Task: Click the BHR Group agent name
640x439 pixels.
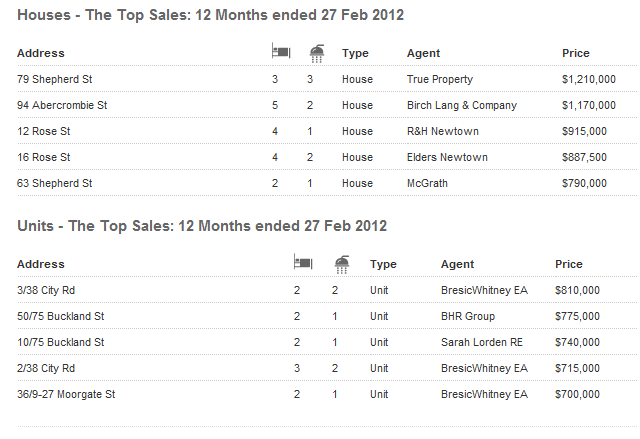Action: click(x=468, y=316)
